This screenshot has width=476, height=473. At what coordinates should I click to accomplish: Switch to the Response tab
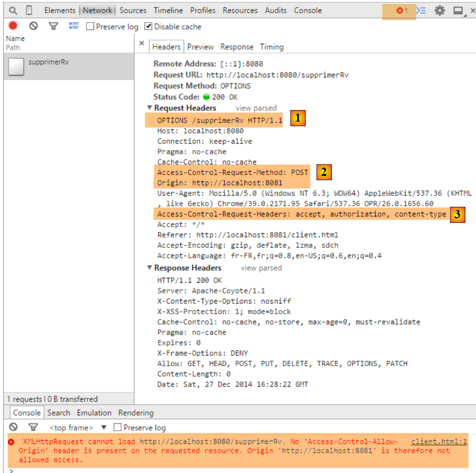(x=237, y=47)
